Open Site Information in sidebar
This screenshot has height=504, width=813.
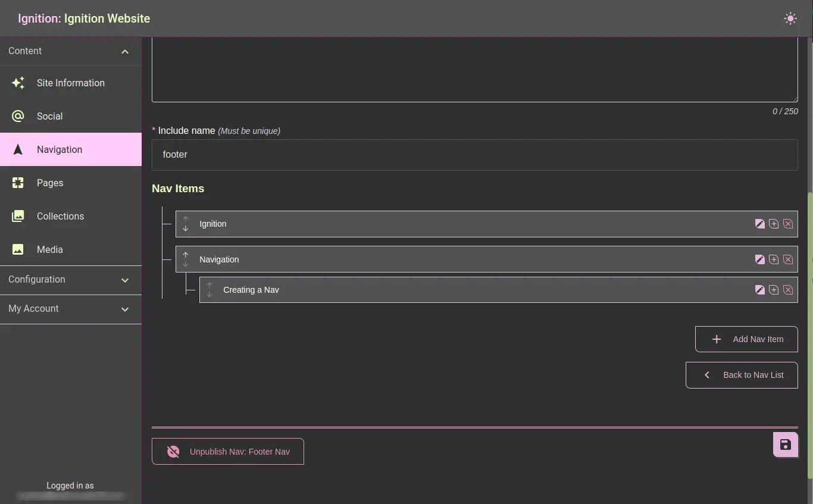71,83
